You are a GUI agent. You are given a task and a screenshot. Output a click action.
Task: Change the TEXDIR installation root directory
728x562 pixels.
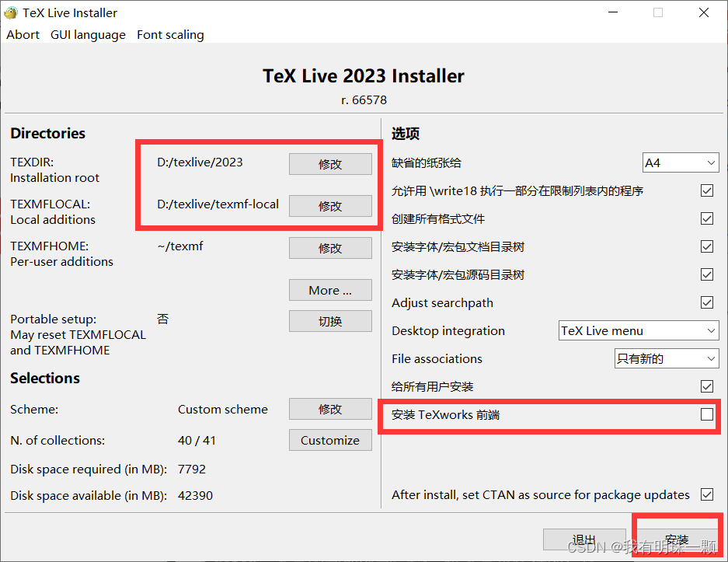[x=330, y=164]
